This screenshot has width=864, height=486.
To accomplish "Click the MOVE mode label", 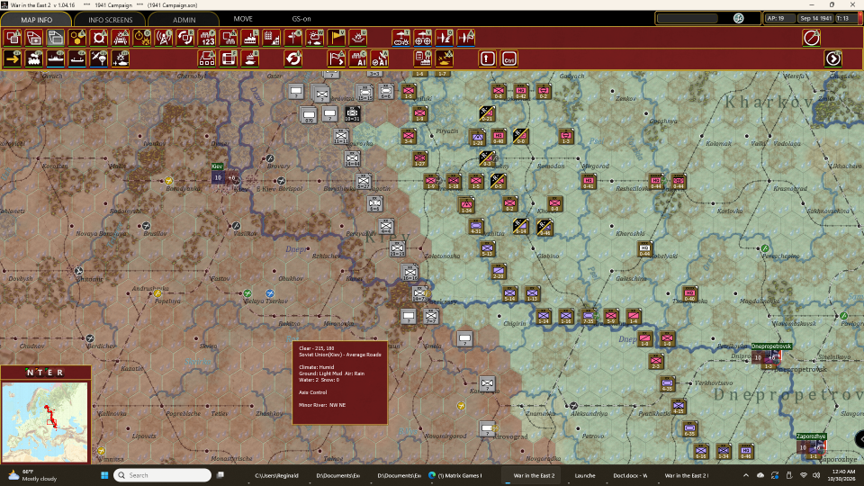I will (243, 19).
